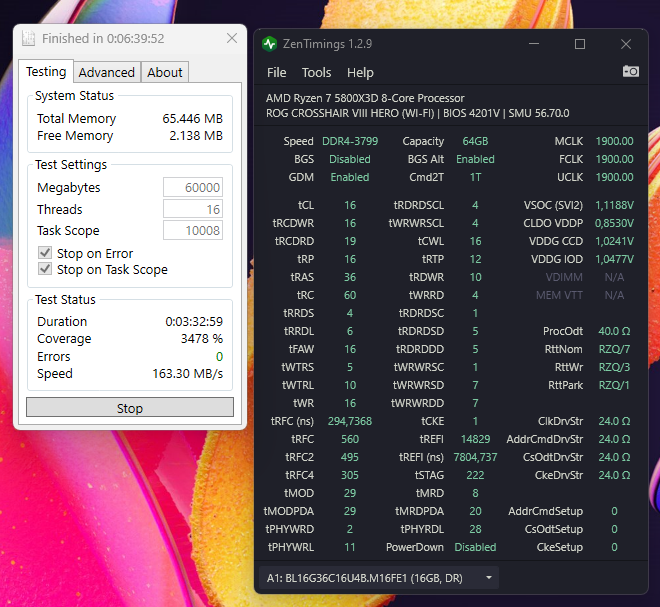
Task: Click the tRFC2 495 value
Action: 350,457
